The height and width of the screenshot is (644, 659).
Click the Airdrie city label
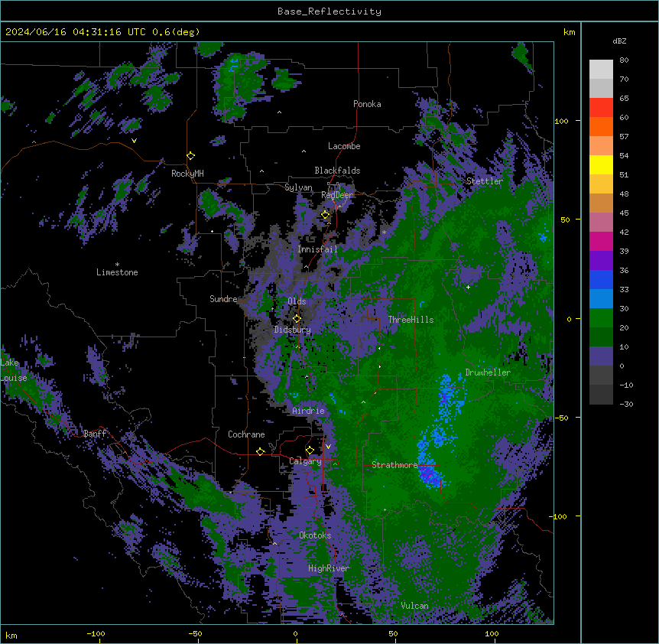309,411
